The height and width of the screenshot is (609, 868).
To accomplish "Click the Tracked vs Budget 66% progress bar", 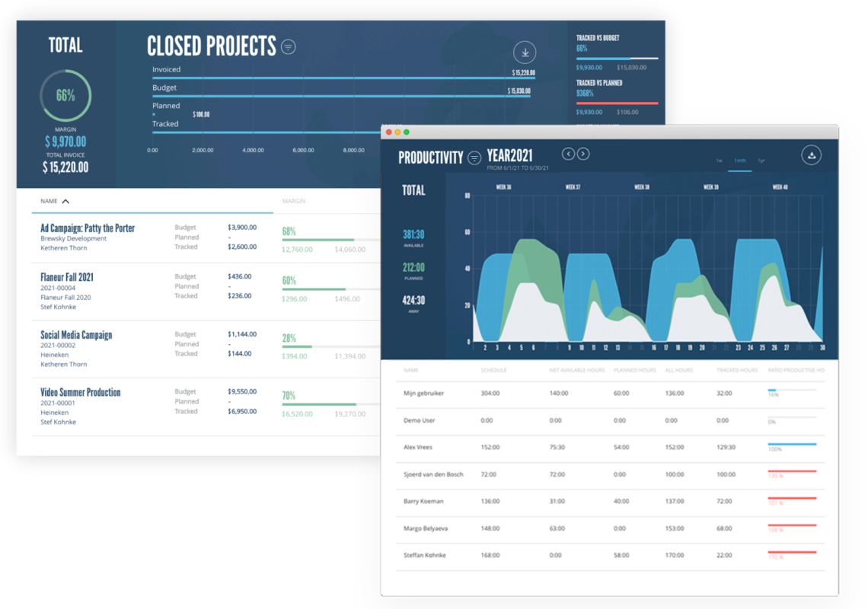I will [617, 58].
